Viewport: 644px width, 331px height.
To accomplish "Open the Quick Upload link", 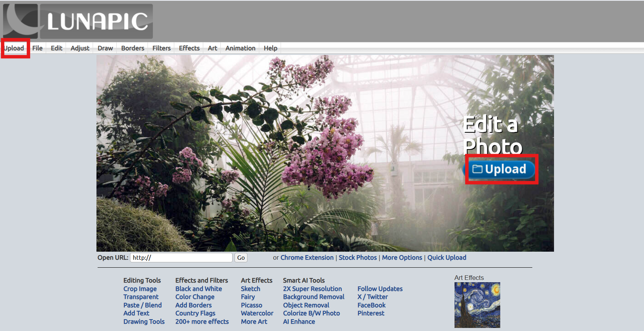I will pyautogui.click(x=447, y=258).
